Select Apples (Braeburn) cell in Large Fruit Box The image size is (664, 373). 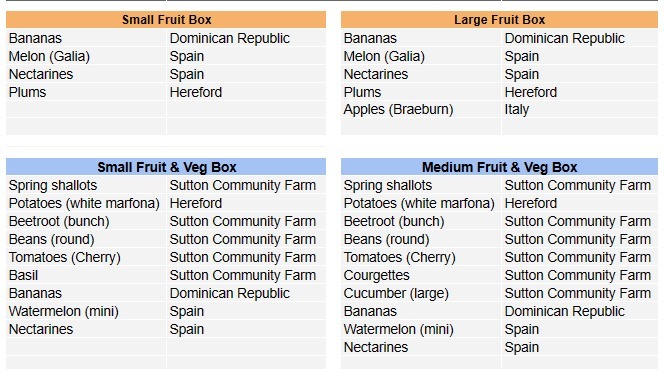(x=421, y=109)
